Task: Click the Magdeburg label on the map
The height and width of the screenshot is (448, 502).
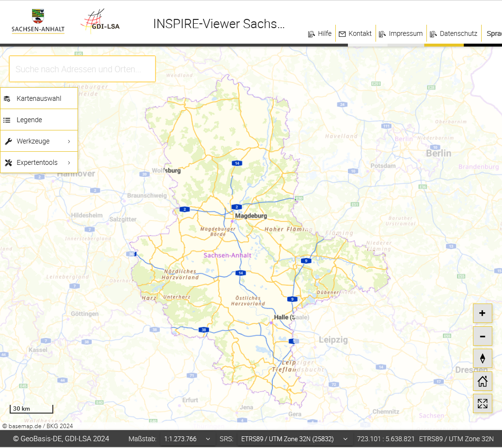Action: click(x=251, y=216)
